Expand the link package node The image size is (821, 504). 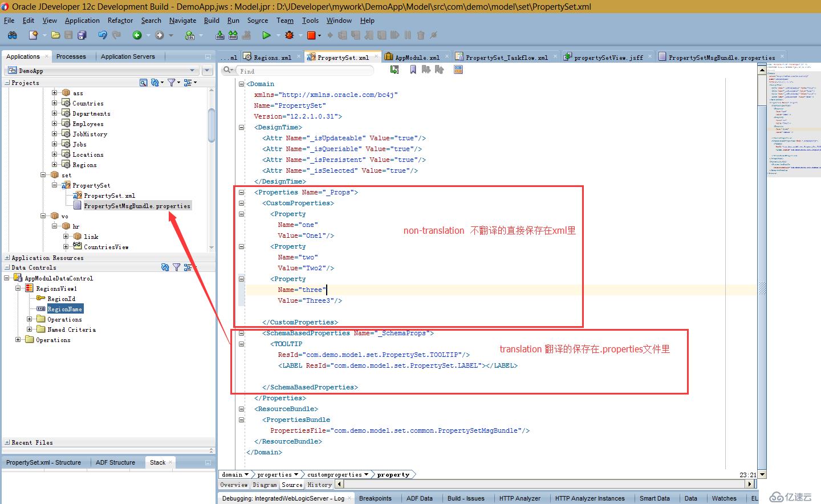[66, 237]
